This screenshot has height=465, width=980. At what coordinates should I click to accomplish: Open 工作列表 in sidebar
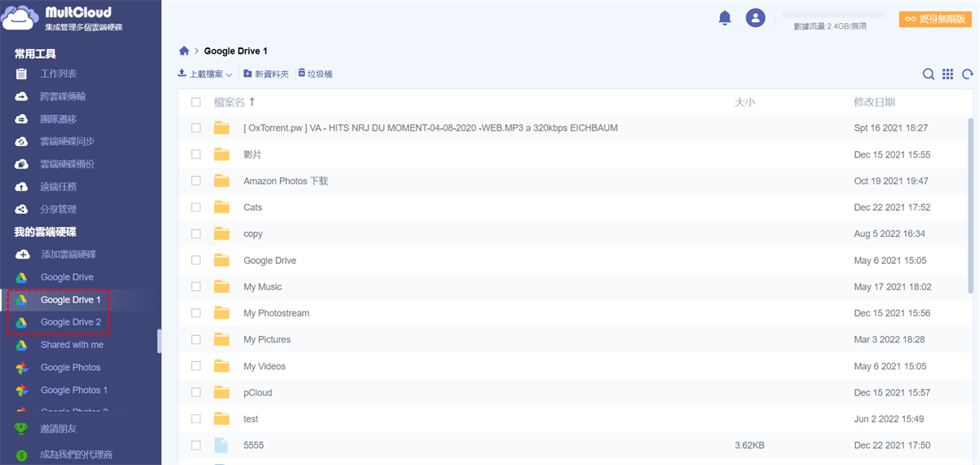[x=58, y=74]
